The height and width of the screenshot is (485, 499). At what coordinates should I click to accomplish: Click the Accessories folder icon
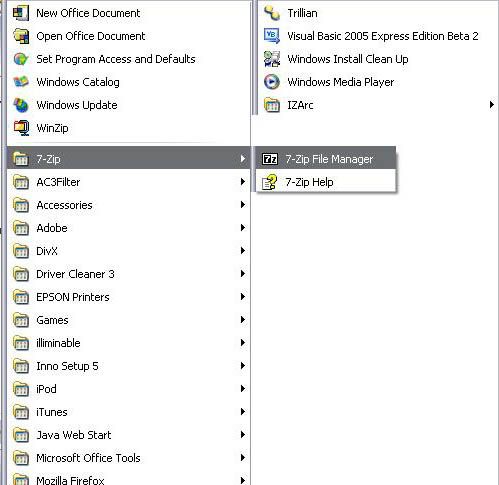point(21,205)
